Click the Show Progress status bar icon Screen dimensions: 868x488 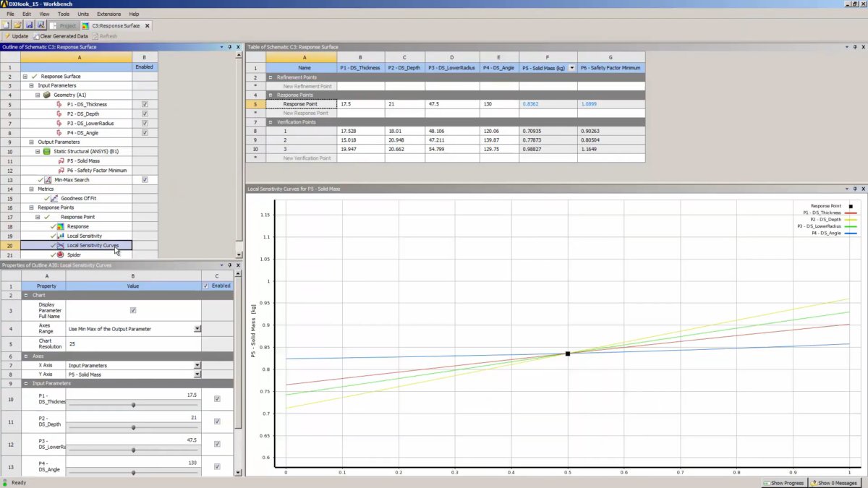[767, 483]
